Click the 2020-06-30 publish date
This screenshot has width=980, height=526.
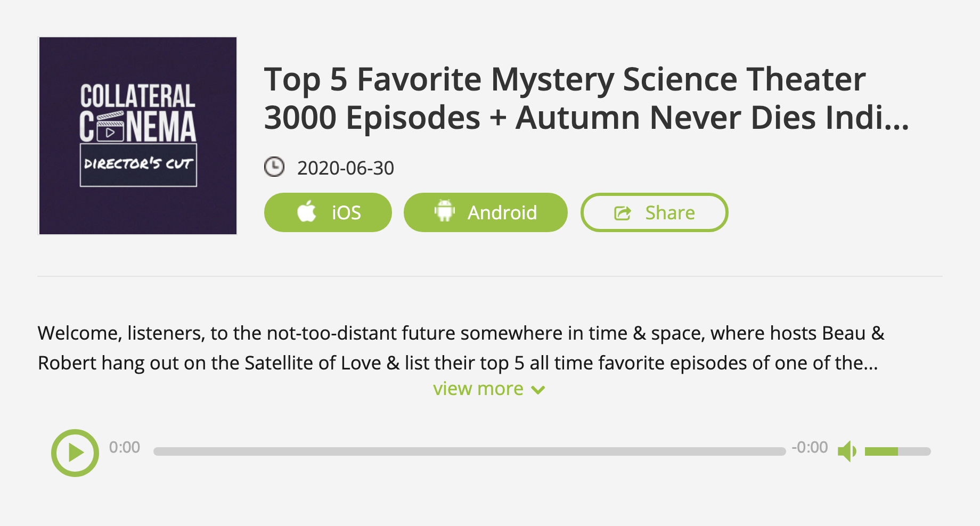(x=345, y=168)
